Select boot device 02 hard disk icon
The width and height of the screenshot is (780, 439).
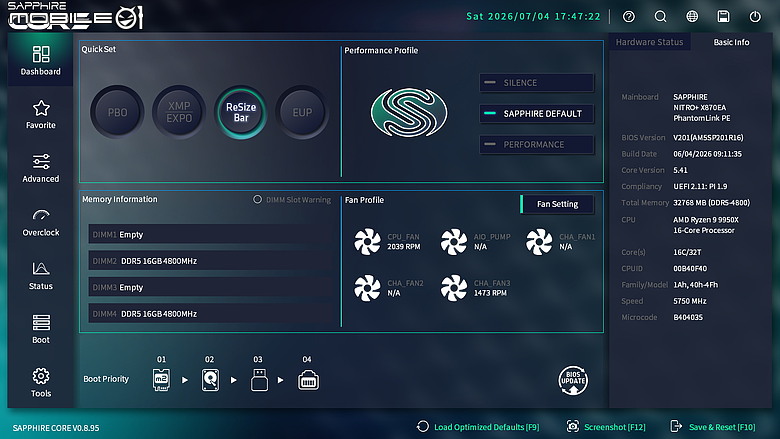210,380
